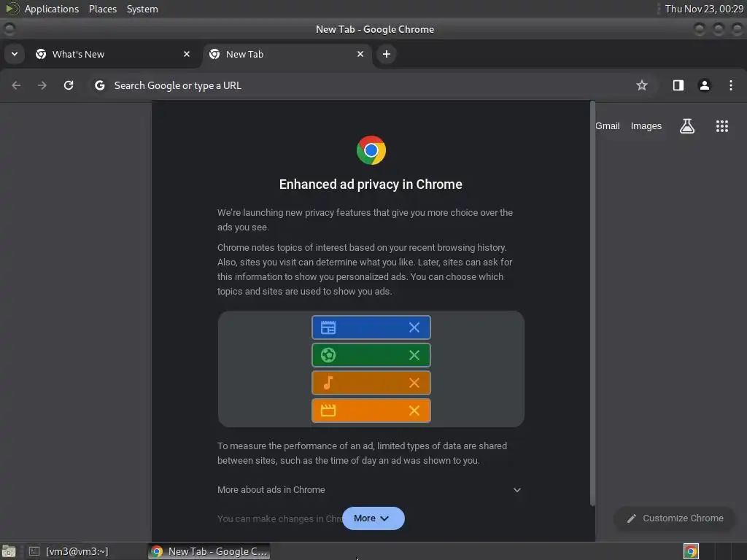Click the Chrome logo in the dialog
The width and height of the screenshot is (747, 560).
(x=371, y=150)
